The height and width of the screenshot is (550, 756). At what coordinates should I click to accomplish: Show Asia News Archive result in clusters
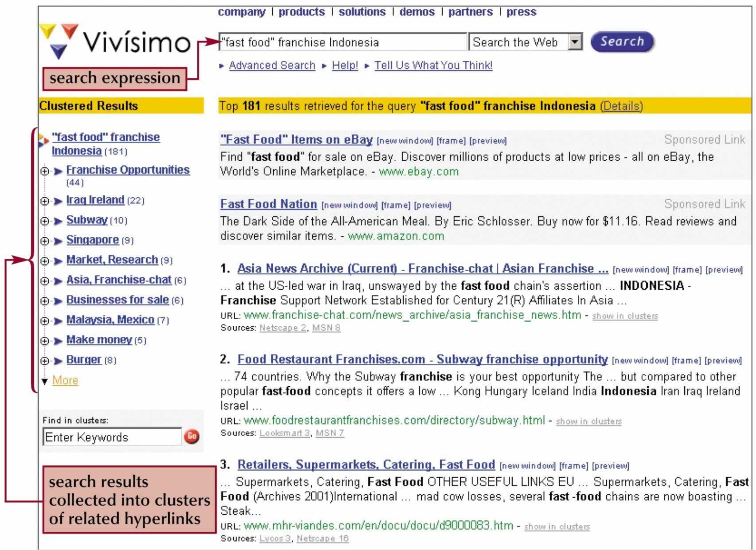[625, 316]
